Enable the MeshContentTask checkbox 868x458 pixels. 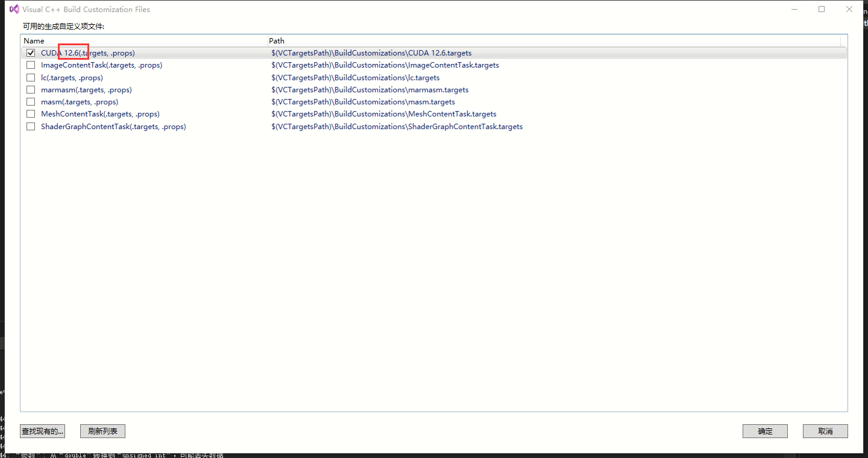coord(31,113)
